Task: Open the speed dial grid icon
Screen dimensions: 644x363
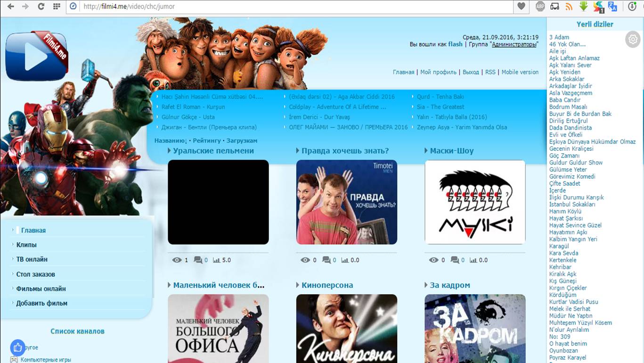Action: pyautogui.click(x=57, y=7)
